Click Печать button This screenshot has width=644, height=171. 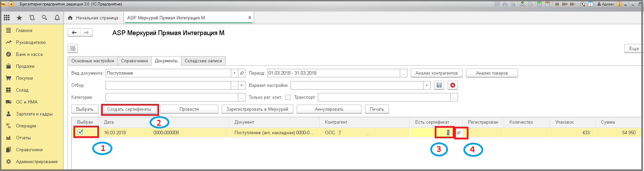(377, 109)
